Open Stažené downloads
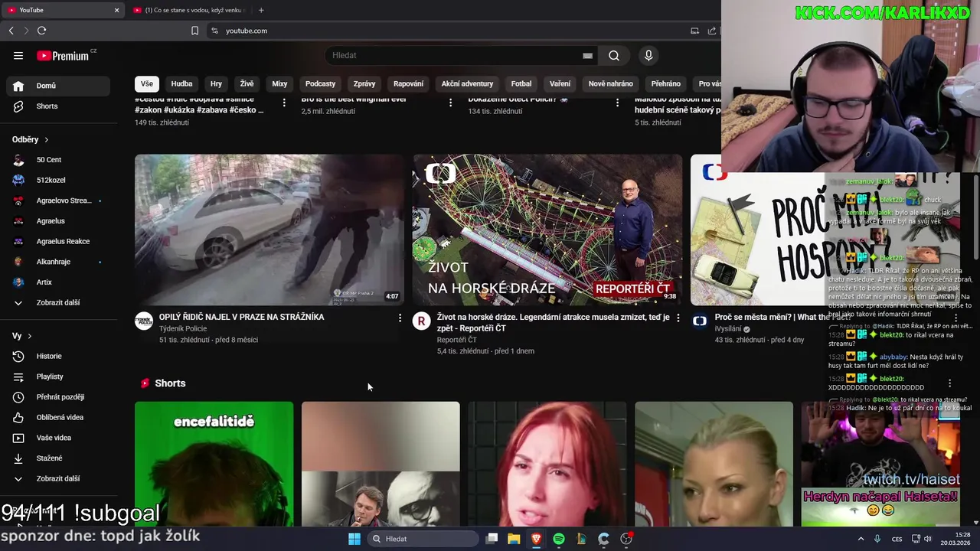 [58, 458]
